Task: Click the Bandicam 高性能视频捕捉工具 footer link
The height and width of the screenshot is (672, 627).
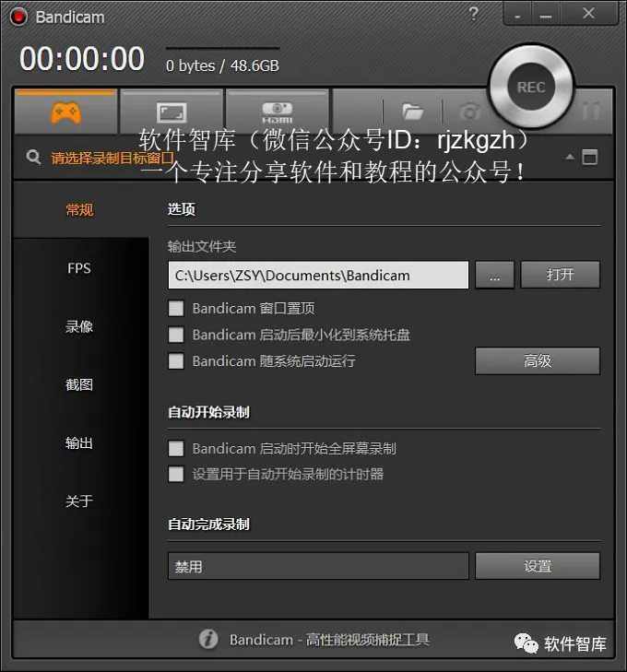Action: click(329, 640)
